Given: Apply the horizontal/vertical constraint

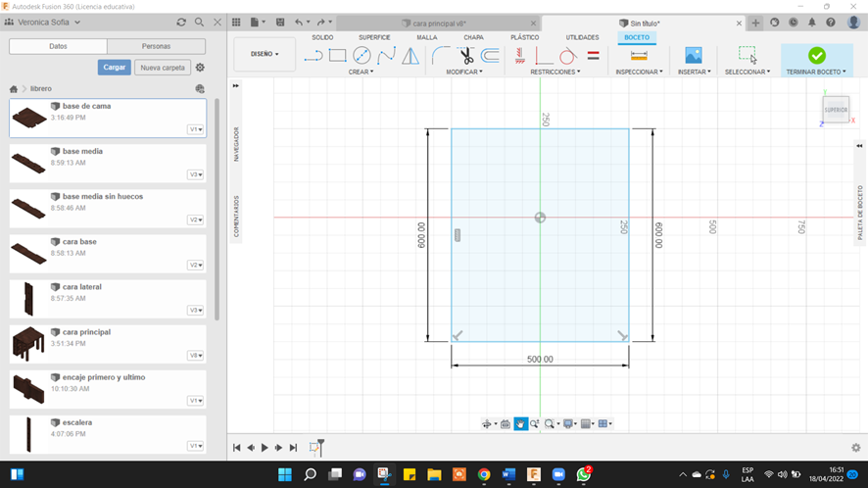Looking at the screenshot, I should pos(520,56).
